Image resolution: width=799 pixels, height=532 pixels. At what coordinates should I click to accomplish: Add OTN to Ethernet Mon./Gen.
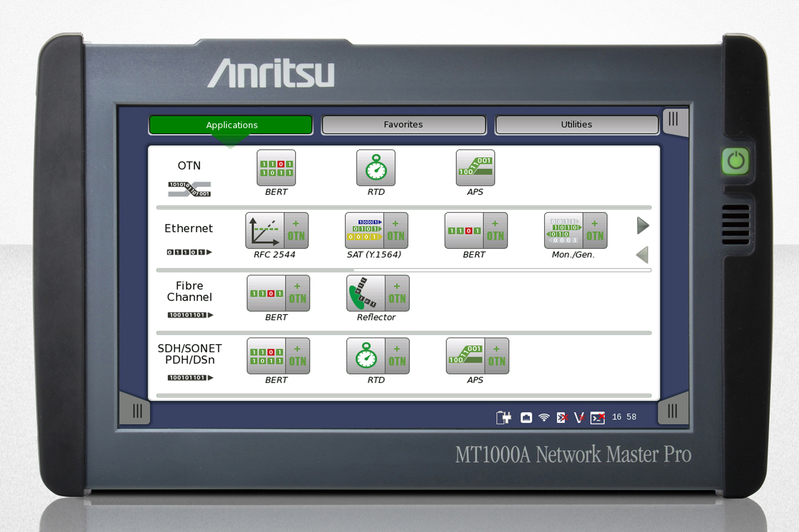pyautogui.click(x=595, y=230)
